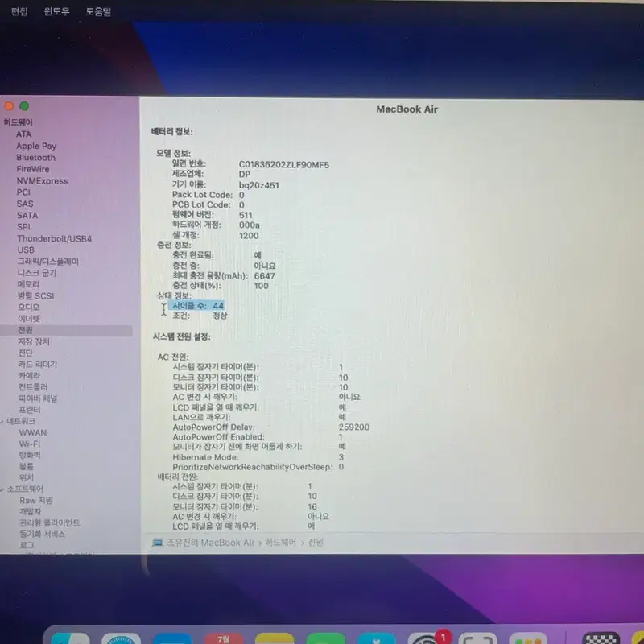Open the 편집 menu
The height and width of the screenshot is (644, 644).
coord(19,11)
